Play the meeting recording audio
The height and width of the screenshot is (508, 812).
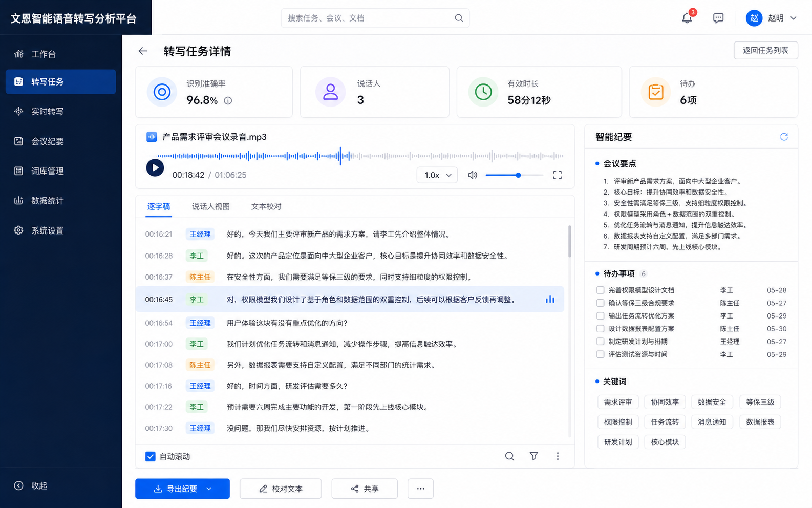[155, 167]
